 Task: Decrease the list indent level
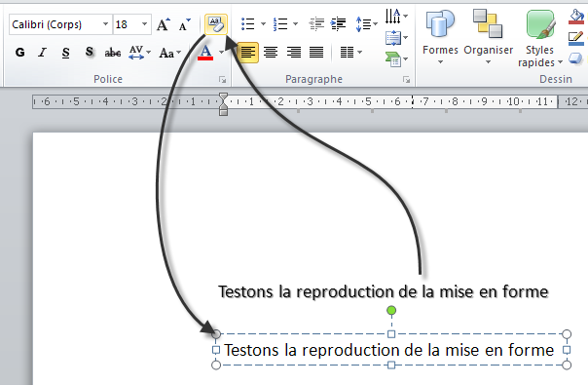pos(316,24)
